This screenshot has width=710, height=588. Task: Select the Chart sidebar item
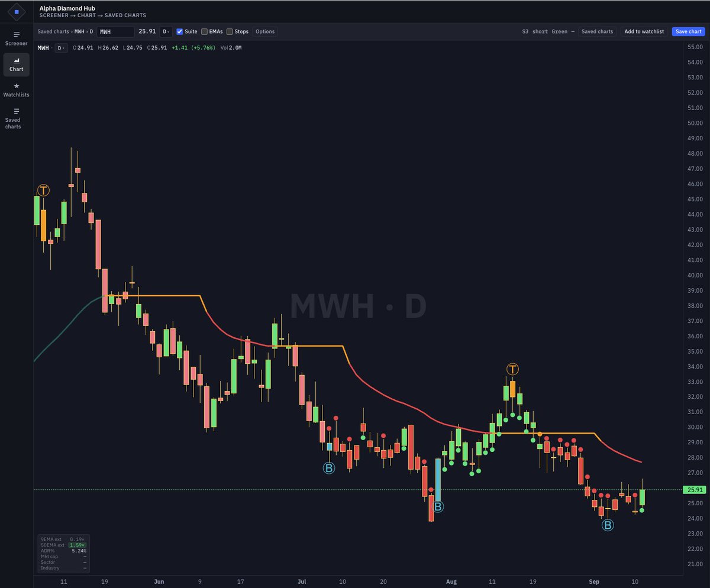(17, 64)
